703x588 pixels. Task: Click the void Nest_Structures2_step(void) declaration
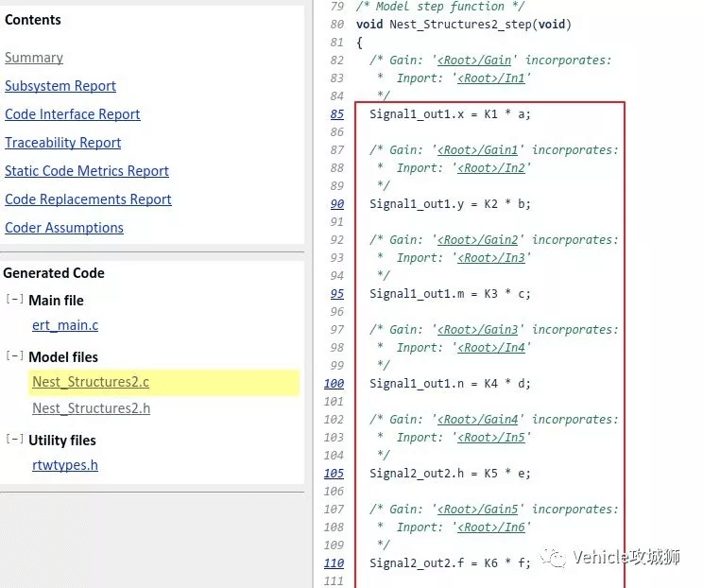click(x=464, y=25)
